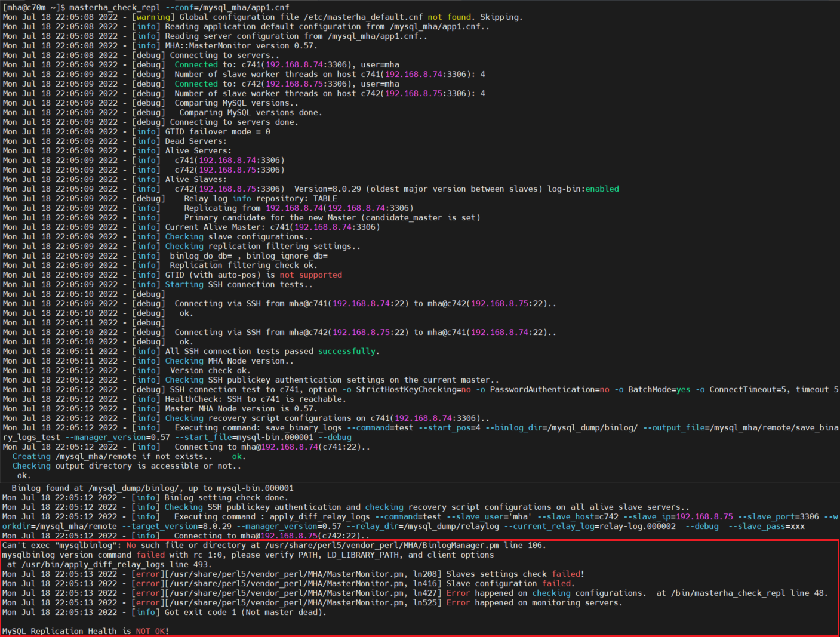The height and width of the screenshot is (637, 840).
Task: Click 'Relay log info repository: TABLE'
Action: point(260,198)
